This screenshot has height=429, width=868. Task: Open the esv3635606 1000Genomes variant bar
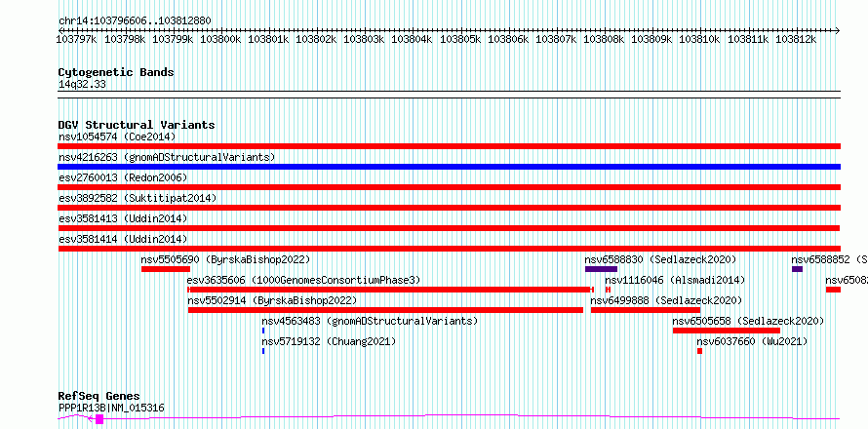click(x=391, y=290)
